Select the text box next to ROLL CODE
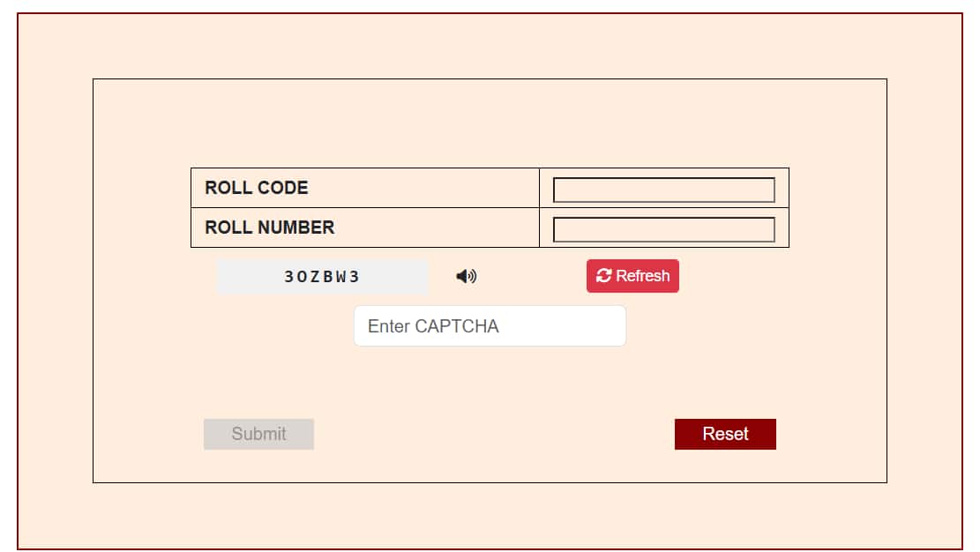Image resolution: width=980 pixels, height=552 pixels. [664, 189]
